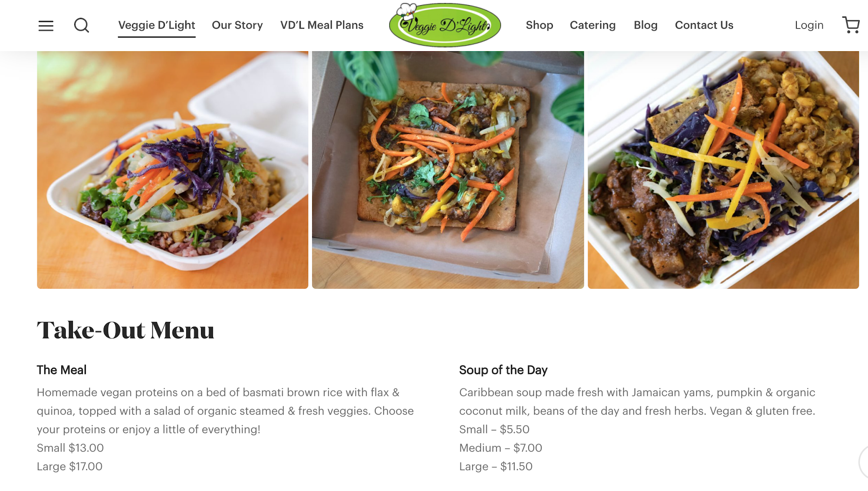Click the Large $17.00 price line
The width and height of the screenshot is (868, 491).
(x=69, y=467)
